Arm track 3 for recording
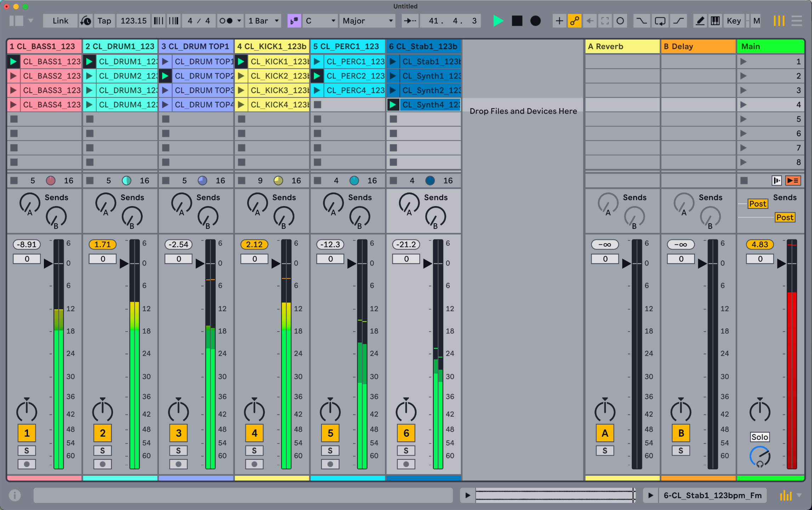Screen dimensions: 812x510 coord(178,464)
